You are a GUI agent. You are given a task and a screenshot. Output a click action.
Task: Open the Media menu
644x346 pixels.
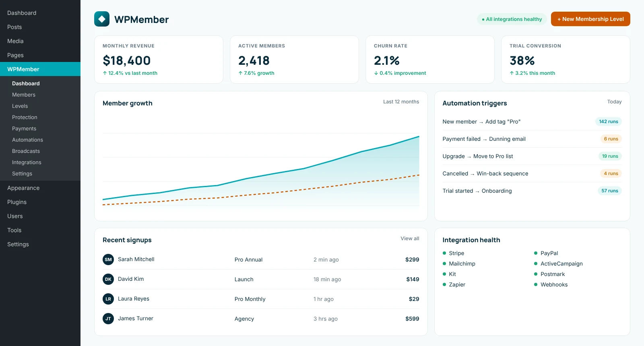pos(40,41)
